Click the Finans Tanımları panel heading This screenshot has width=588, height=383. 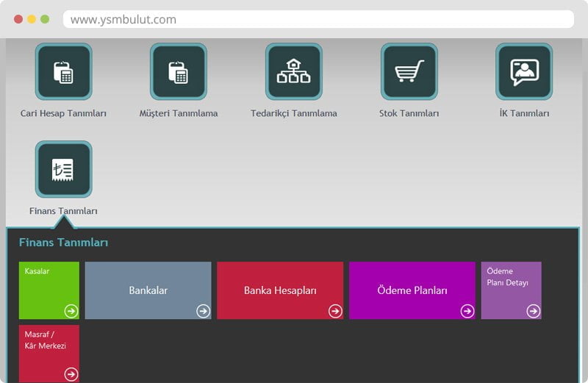[x=63, y=243]
